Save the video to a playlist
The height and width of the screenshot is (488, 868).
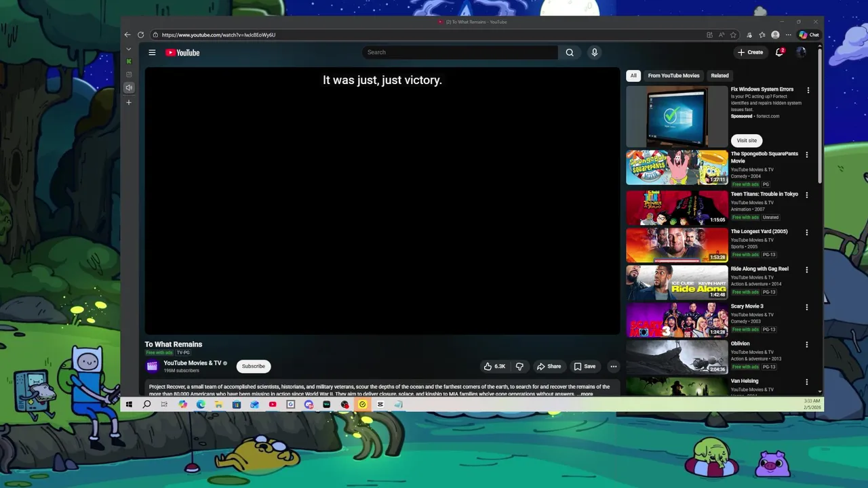click(x=585, y=366)
